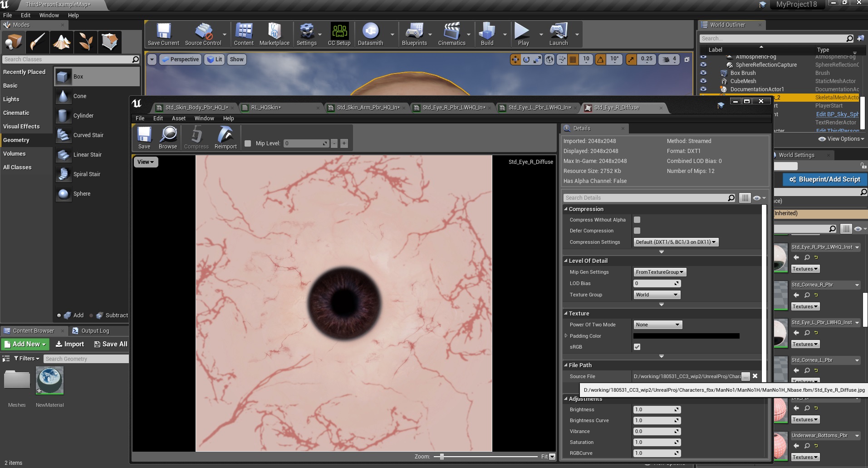Open the Settings toolbar icon

(x=307, y=34)
